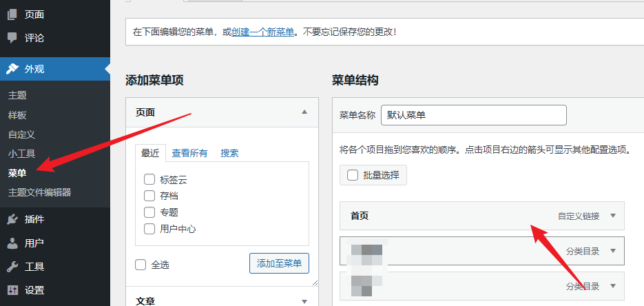
Task: Click the 用户 users person icon
Action: click(x=12, y=243)
